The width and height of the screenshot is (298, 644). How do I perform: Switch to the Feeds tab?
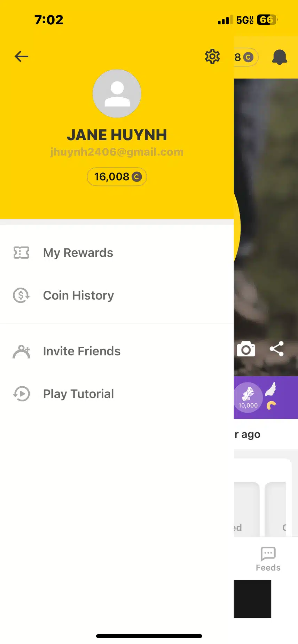point(268,559)
